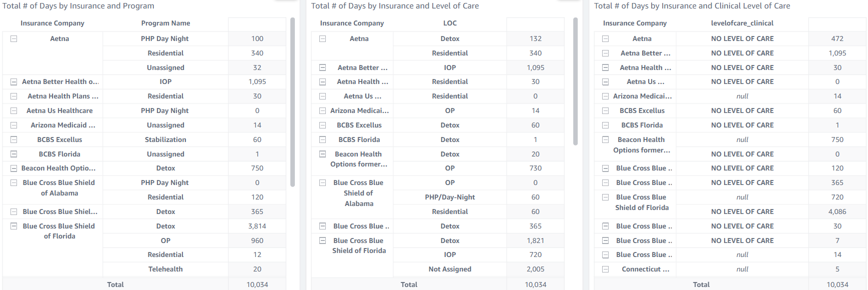Click the levelofcare_clinical column header
Image resolution: width=868 pixels, height=290 pixels.
click(742, 23)
